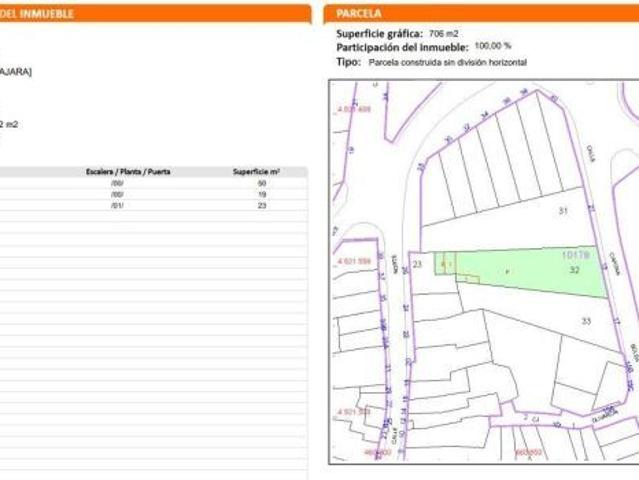This screenshot has height=480, width=639.
Task: Select '/00/' in the row with 50
Action: click(x=117, y=183)
